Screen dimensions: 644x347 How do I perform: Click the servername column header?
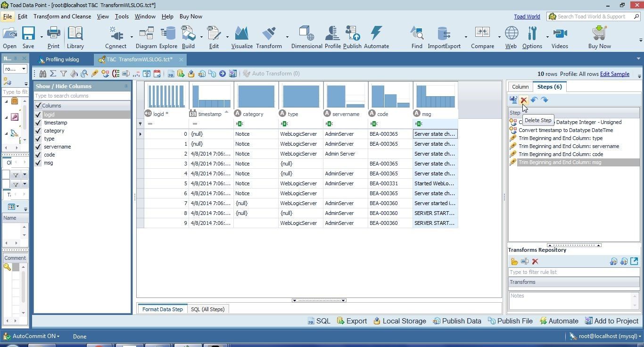coord(346,114)
